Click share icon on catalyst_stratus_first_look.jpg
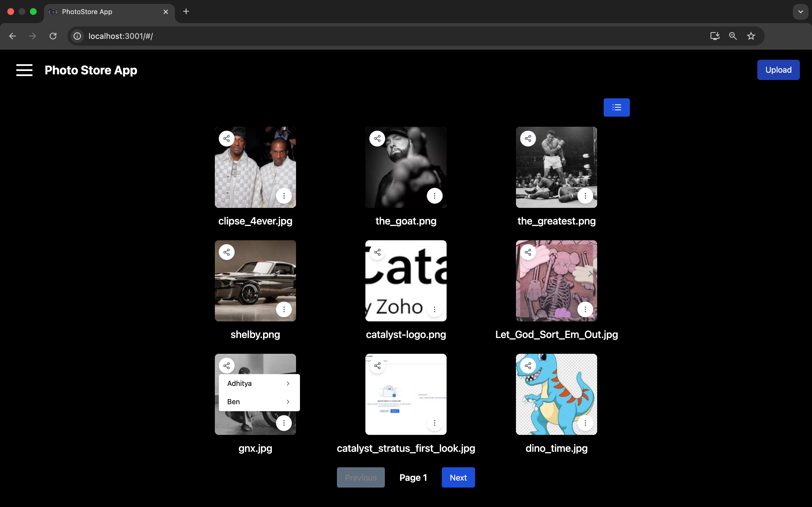 377,366
